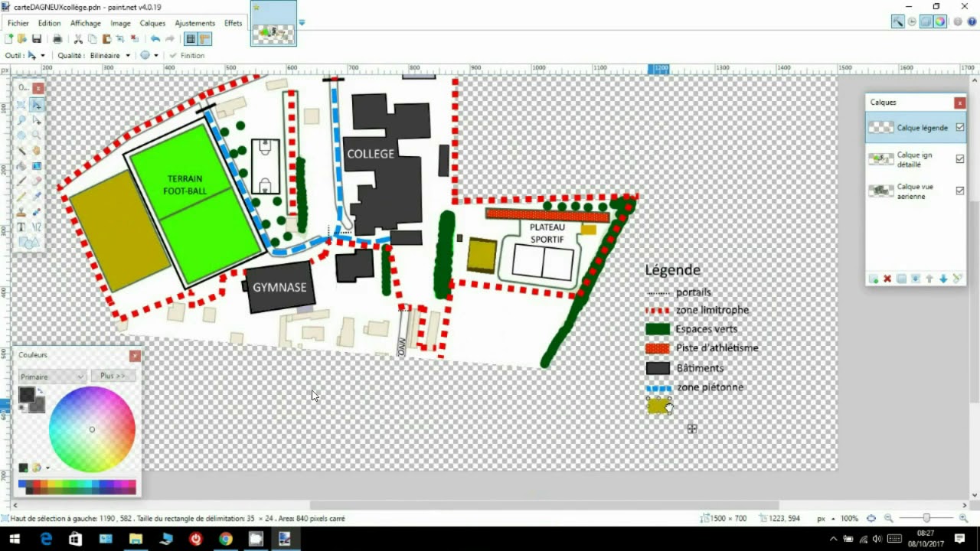Select the Gradient tool

(37, 165)
